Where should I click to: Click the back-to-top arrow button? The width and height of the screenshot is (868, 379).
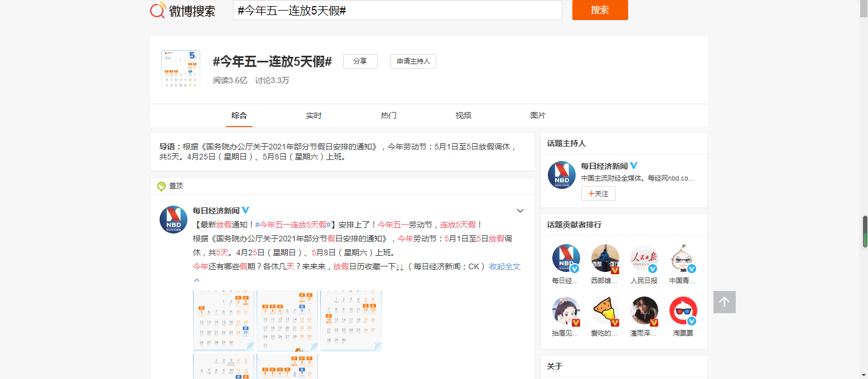click(x=724, y=302)
